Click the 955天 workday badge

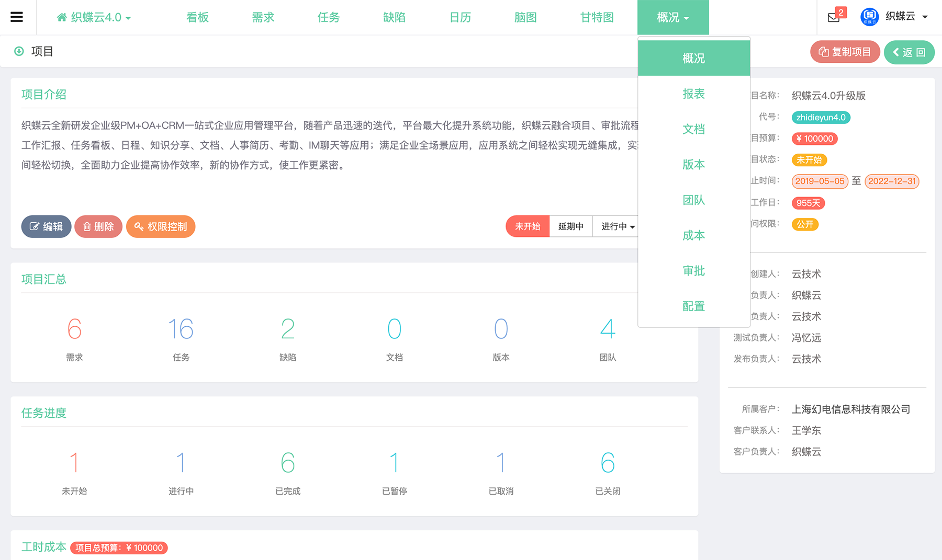click(808, 203)
